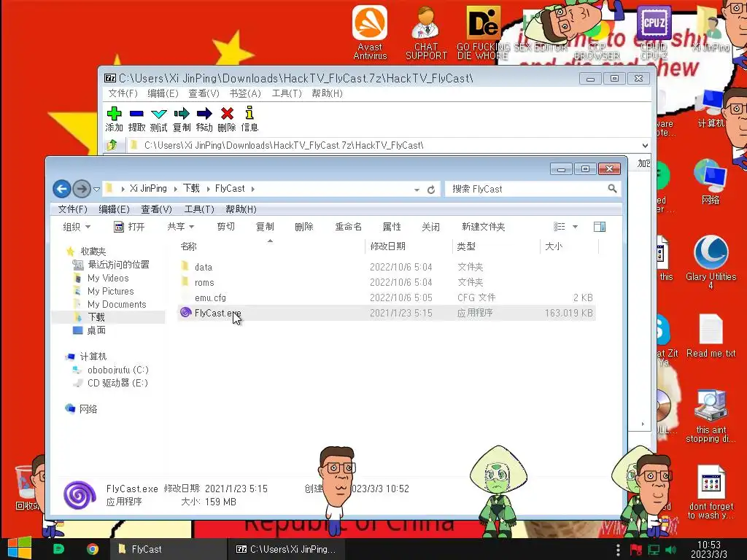Click the green Add button in 7-Zip
Image resolution: width=747 pixels, height=560 pixels.
[x=114, y=118]
